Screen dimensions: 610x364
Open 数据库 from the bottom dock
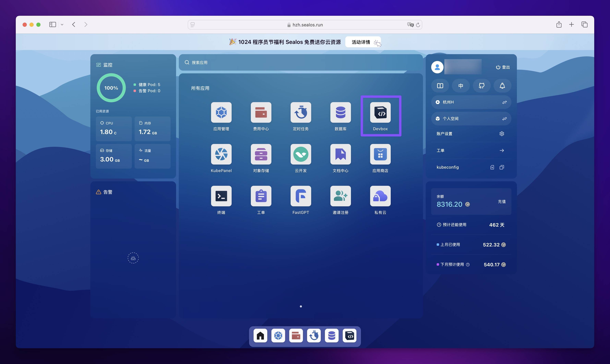[x=332, y=336]
